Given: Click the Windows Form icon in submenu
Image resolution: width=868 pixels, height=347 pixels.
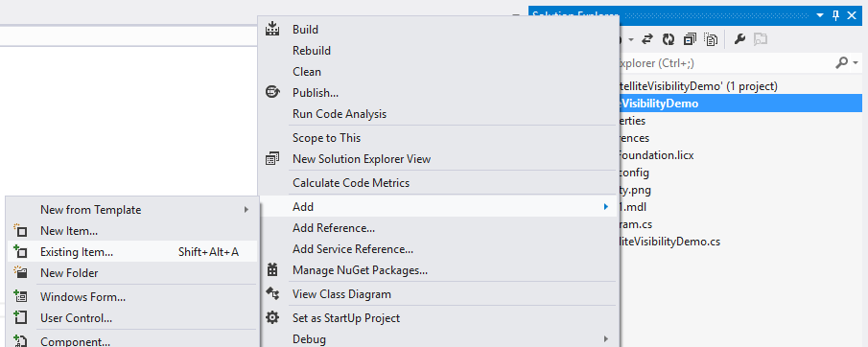Looking at the screenshot, I should tap(20, 296).
